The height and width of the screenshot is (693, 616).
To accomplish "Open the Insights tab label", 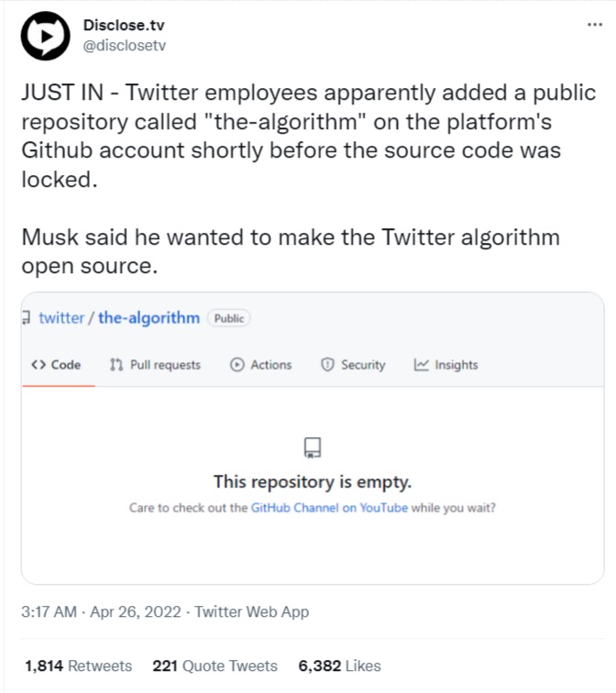I will coord(456,365).
